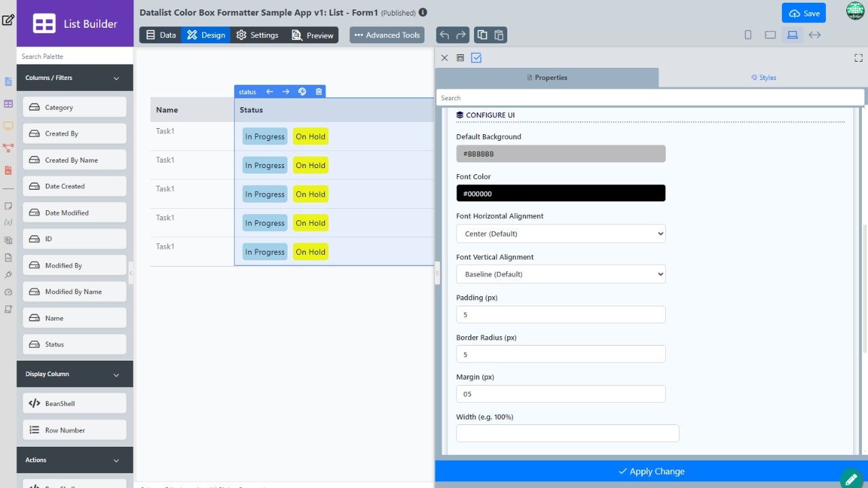Click the copy element icon
The height and width of the screenshot is (488, 868).
(481, 35)
